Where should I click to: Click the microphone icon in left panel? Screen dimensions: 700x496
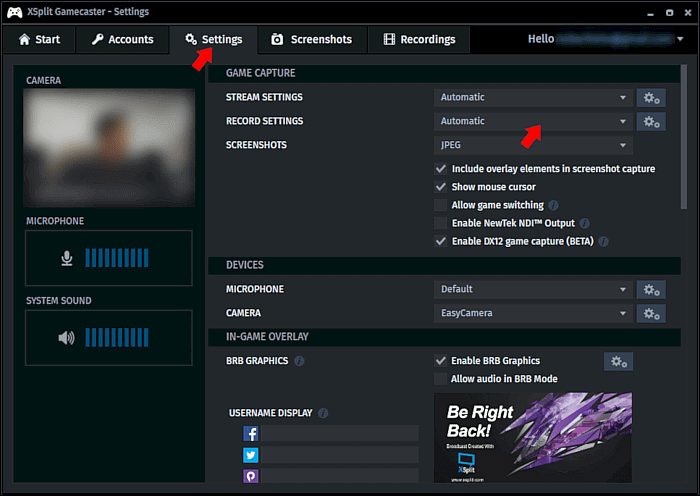pos(66,258)
